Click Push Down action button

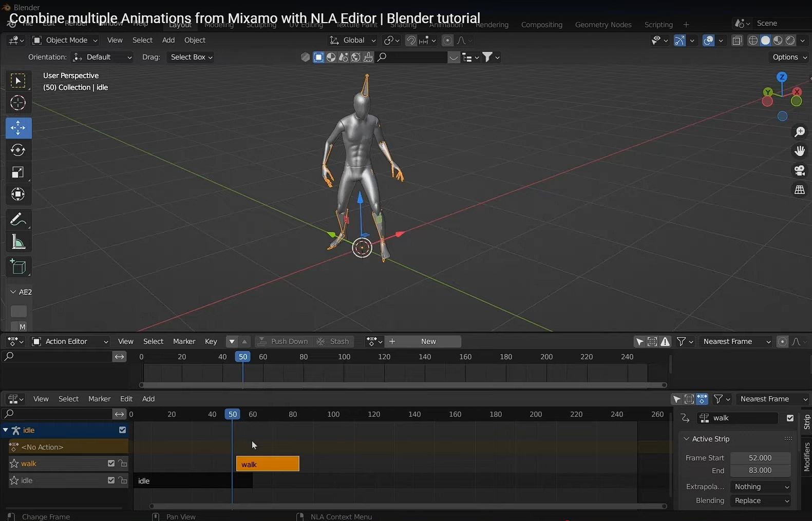point(284,341)
